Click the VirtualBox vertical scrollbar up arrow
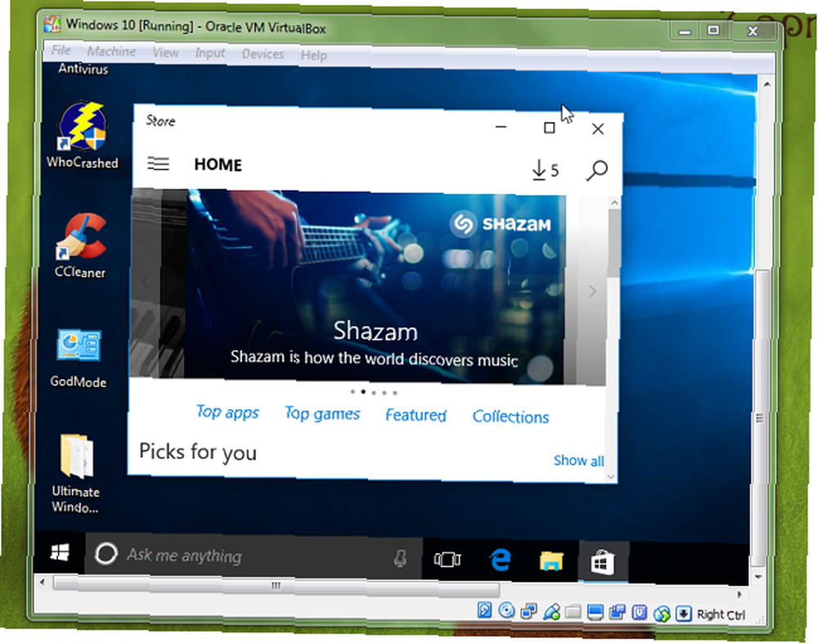818x644 pixels. point(767,83)
